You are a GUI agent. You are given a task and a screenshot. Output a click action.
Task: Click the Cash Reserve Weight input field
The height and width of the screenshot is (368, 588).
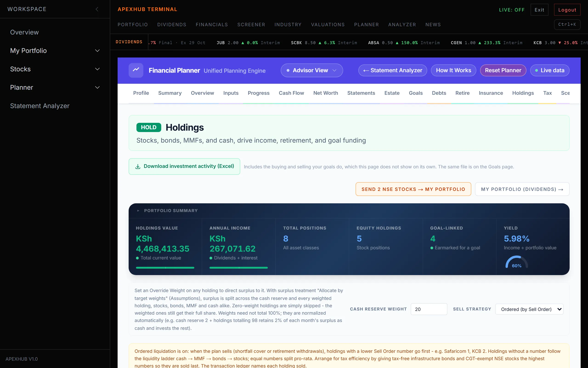[429, 309]
